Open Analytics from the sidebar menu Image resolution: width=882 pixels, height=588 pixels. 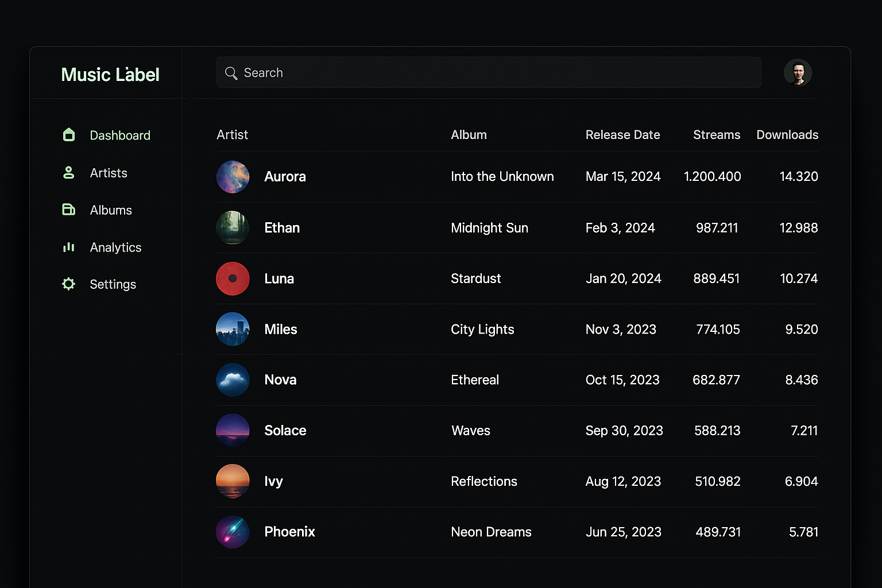tap(115, 247)
